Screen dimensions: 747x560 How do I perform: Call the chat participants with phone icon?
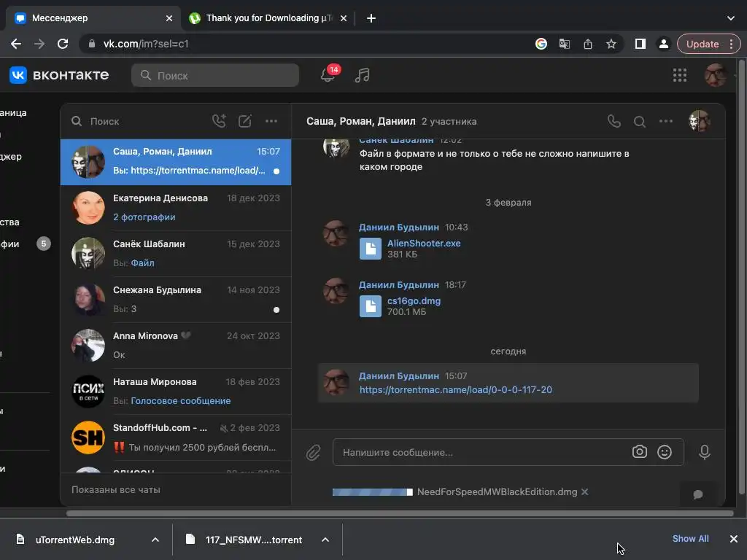[x=614, y=122]
